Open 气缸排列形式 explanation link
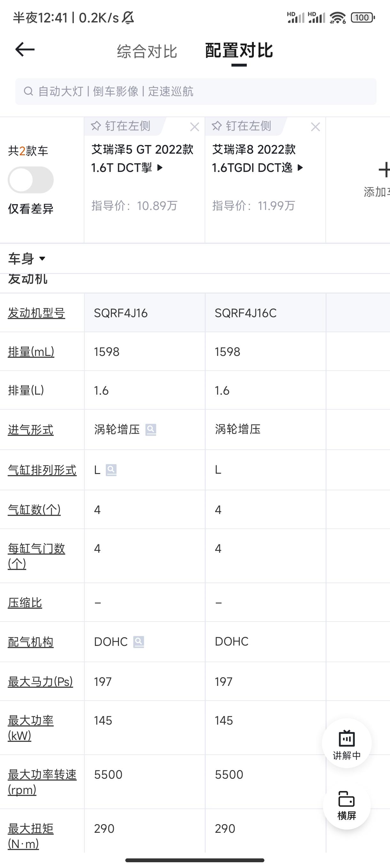Screen dimensions: 390x868 (x=42, y=470)
